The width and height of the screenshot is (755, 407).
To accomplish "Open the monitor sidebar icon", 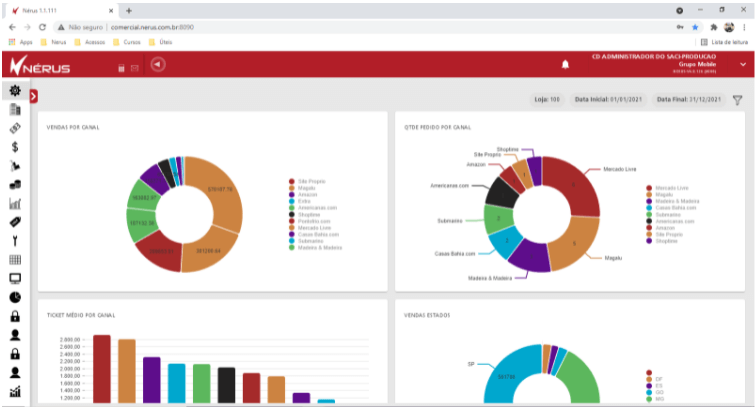I will pos(15,278).
